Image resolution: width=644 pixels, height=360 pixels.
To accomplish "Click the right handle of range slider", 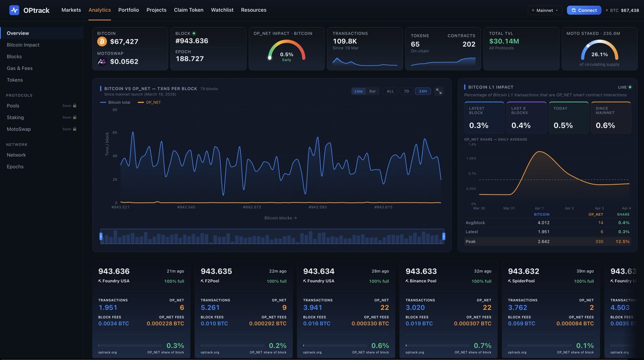I will tap(444, 236).
